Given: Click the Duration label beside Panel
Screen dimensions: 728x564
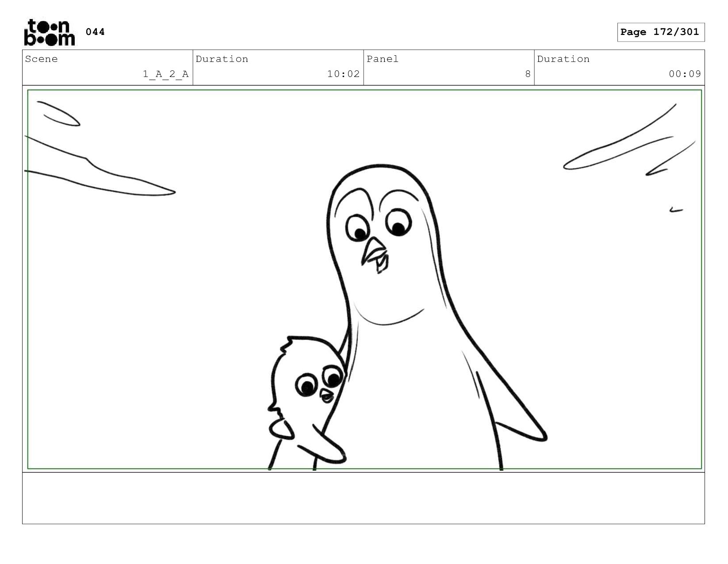Looking at the screenshot, I should click(x=563, y=59).
